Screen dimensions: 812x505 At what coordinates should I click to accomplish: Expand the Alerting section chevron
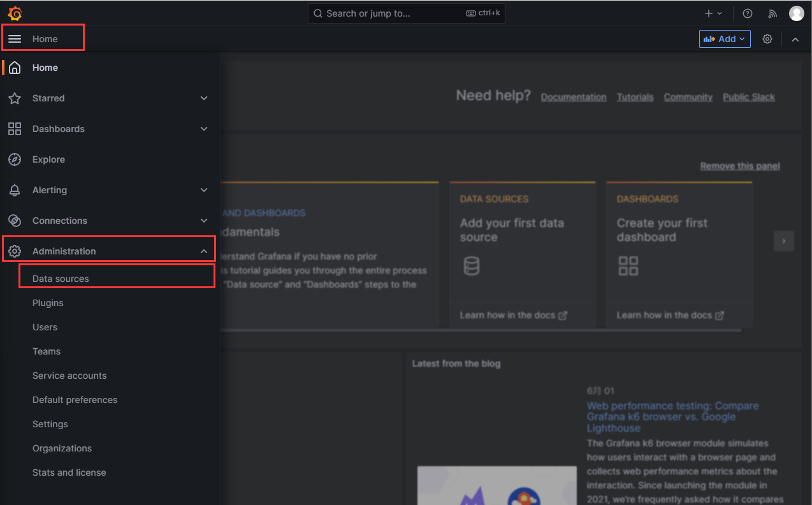[204, 190]
